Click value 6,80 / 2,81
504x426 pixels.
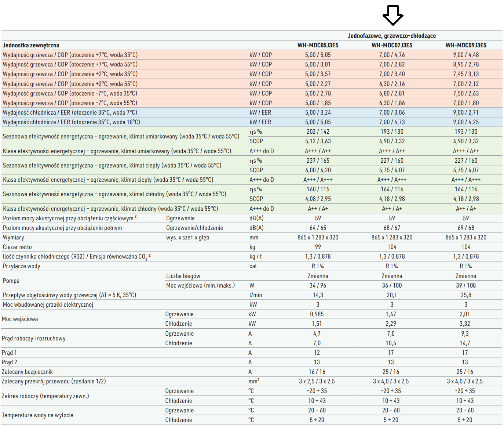click(x=392, y=93)
